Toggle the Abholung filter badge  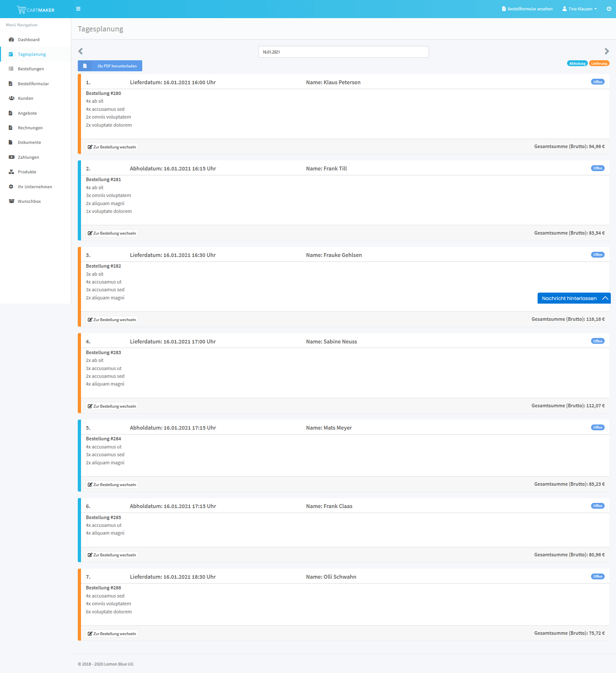click(x=577, y=64)
